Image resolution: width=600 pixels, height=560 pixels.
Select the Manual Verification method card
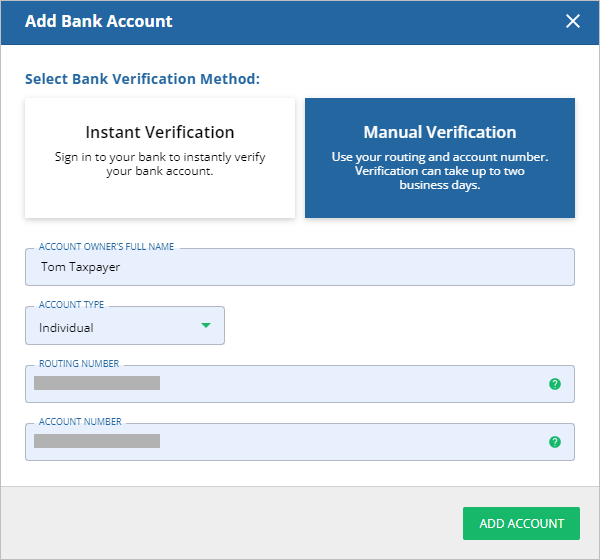point(440,158)
